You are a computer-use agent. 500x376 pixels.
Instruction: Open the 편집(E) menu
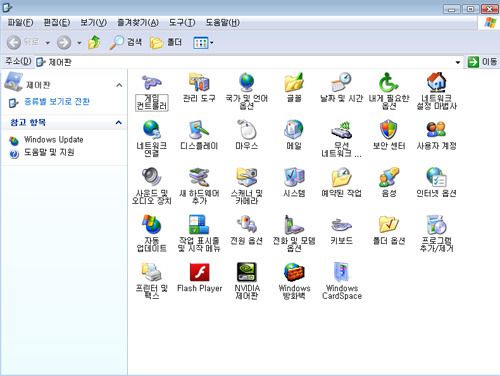pyautogui.click(x=57, y=23)
